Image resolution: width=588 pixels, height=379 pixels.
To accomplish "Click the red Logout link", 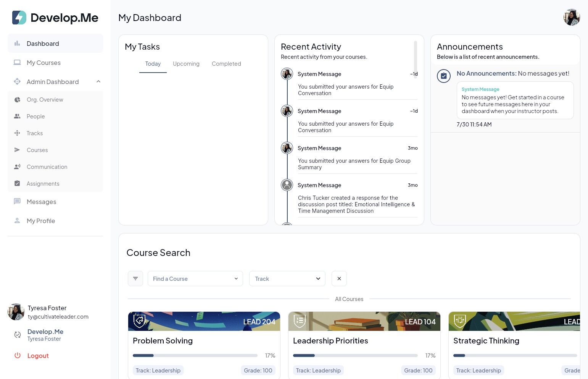I will click(38, 356).
